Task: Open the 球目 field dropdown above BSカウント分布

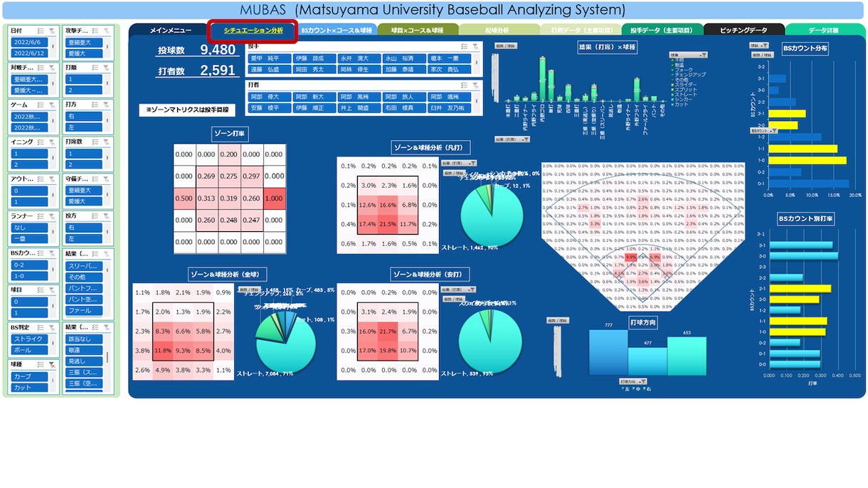Action: click(x=759, y=46)
